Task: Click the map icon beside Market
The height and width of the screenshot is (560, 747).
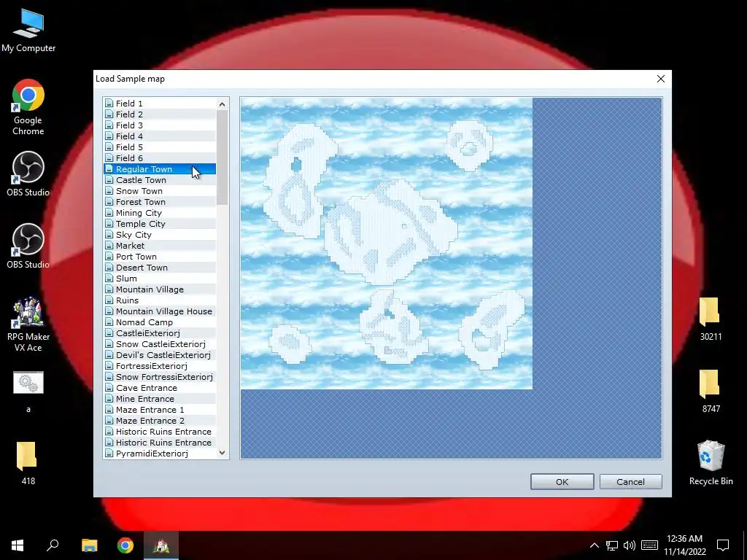Action: click(109, 246)
